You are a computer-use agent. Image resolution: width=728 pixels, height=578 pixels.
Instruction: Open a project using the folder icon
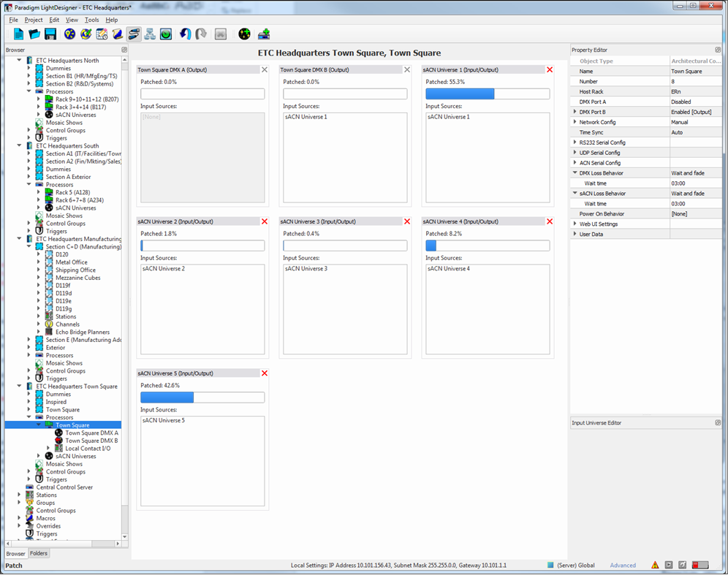[34, 34]
